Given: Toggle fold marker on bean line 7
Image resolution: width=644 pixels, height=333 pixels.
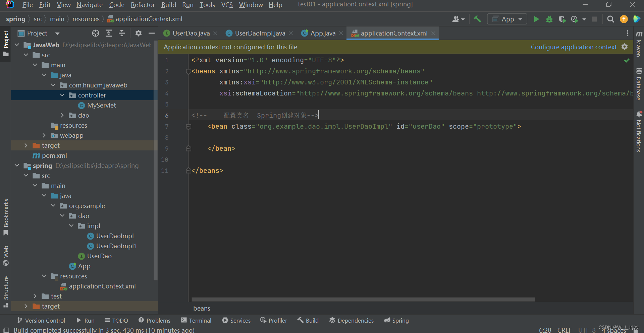Looking at the screenshot, I should [x=189, y=127].
